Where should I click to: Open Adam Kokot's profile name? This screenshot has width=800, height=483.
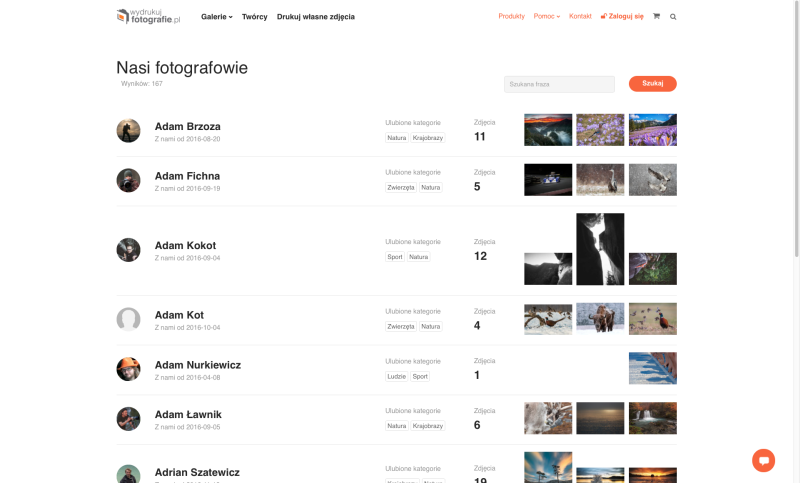click(x=185, y=245)
